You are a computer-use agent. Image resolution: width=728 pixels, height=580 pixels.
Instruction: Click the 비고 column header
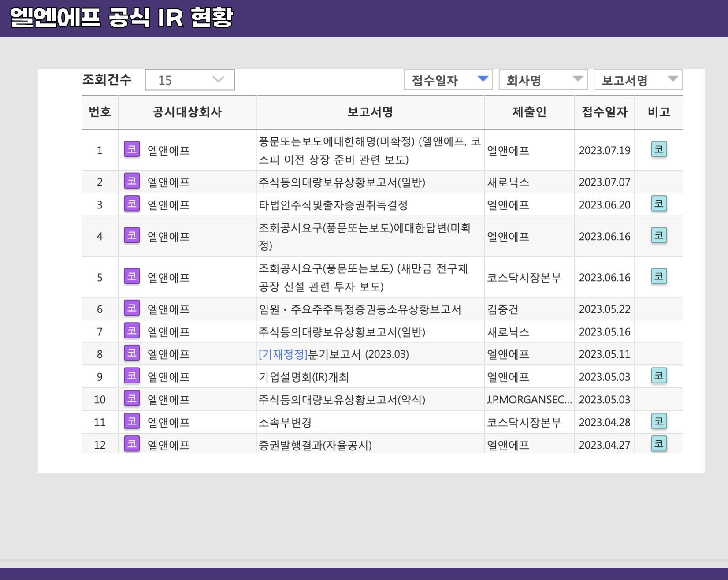click(x=659, y=112)
